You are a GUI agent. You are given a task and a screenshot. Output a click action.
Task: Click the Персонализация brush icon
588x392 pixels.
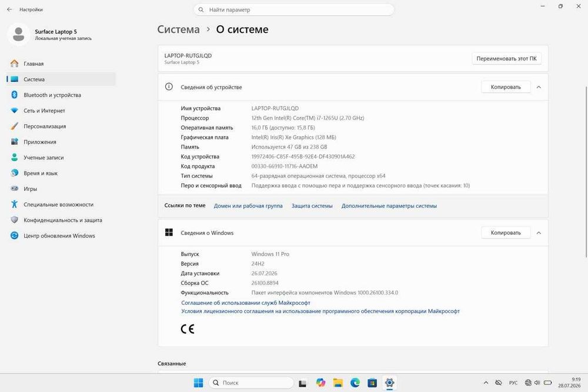pos(14,126)
